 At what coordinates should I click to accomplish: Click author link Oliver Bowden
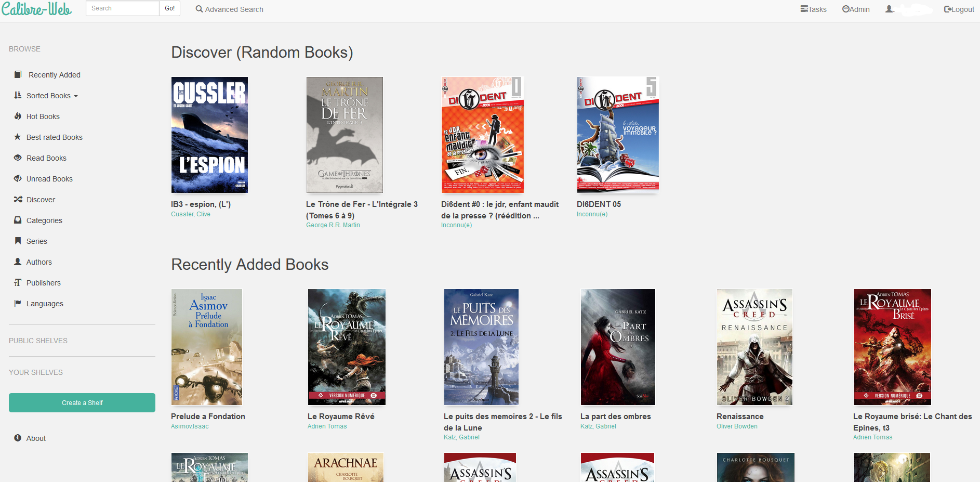(737, 426)
